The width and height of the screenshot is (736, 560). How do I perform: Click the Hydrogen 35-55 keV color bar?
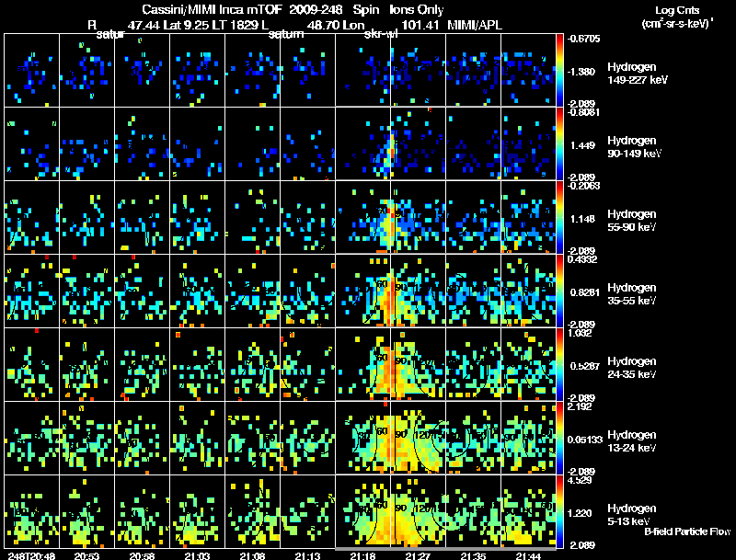point(559,291)
